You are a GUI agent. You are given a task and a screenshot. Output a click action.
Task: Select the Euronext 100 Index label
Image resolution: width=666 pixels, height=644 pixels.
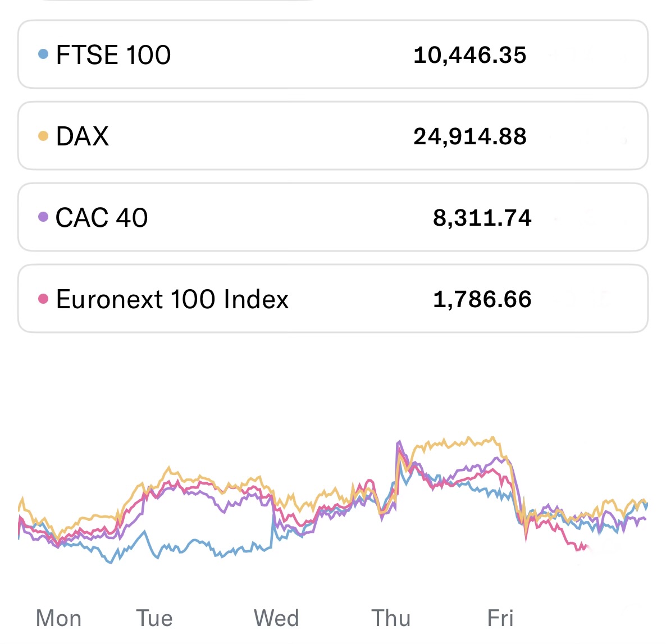172,299
